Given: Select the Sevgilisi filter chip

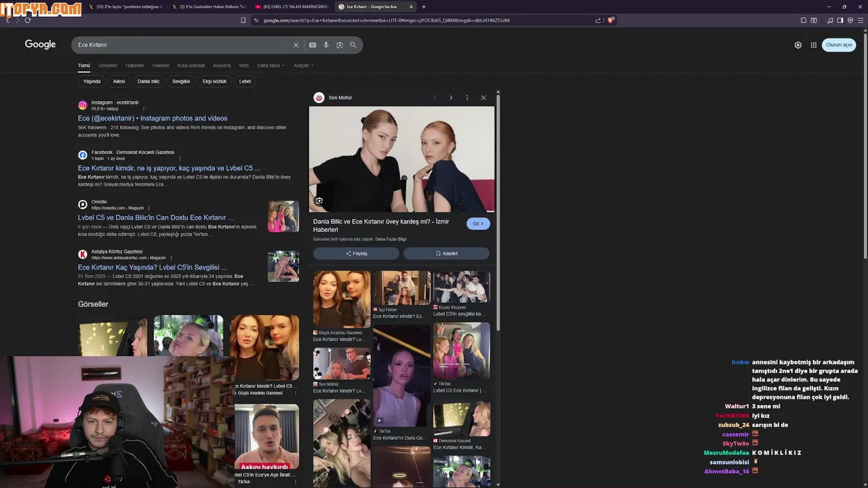Looking at the screenshot, I should tap(181, 81).
